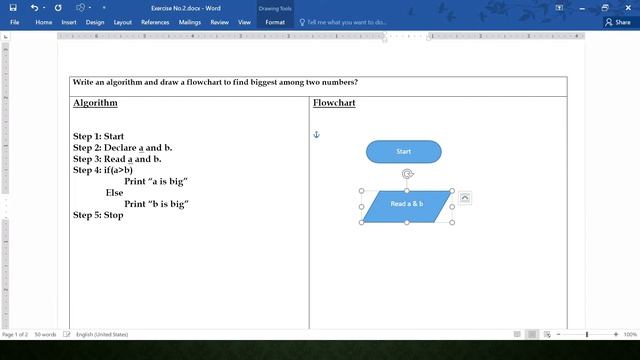Switch to the Insert ribbon tab
The width and height of the screenshot is (640, 360).
coord(69,22)
